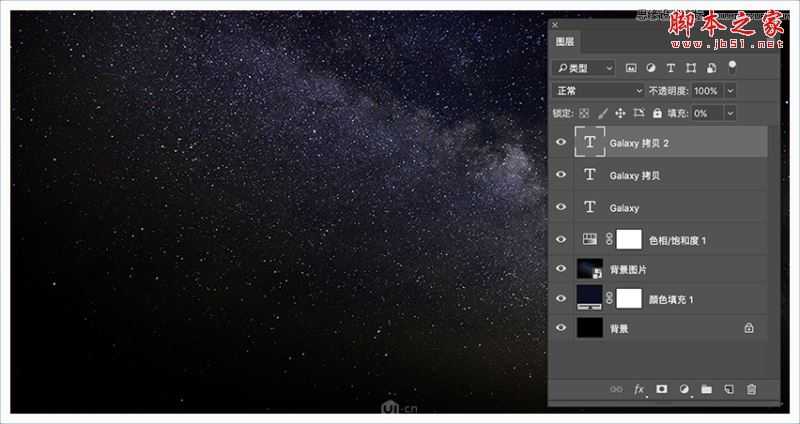Select the 色相/饱和度 1 layer mask thumbnail
The image size is (800, 424).
click(x=629, y=239)
